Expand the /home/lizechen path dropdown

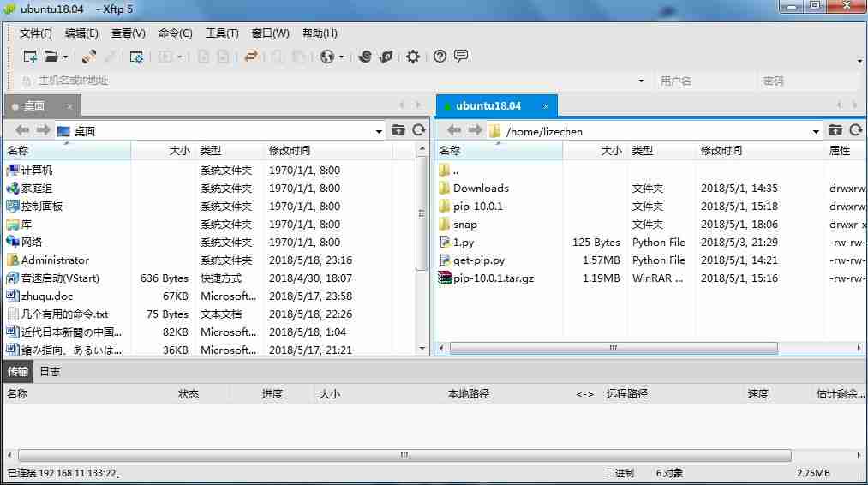[816, 131]
